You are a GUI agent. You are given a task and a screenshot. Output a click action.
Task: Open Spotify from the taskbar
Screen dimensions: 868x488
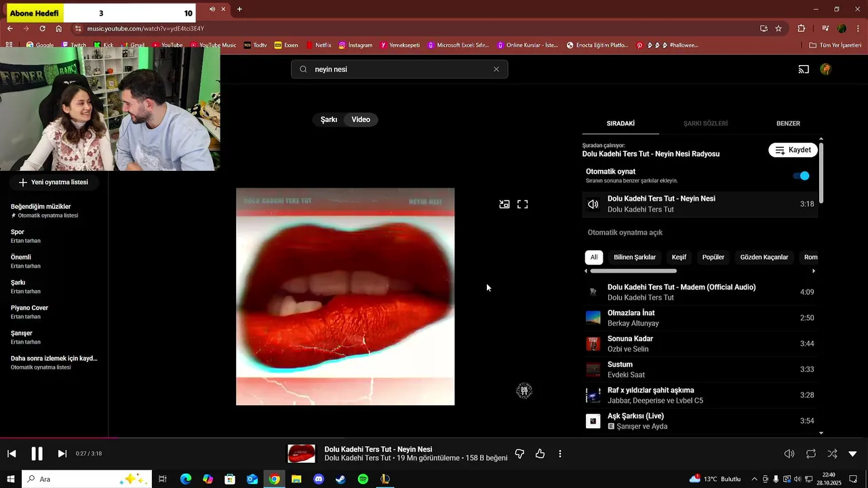(x=363, y=479)
